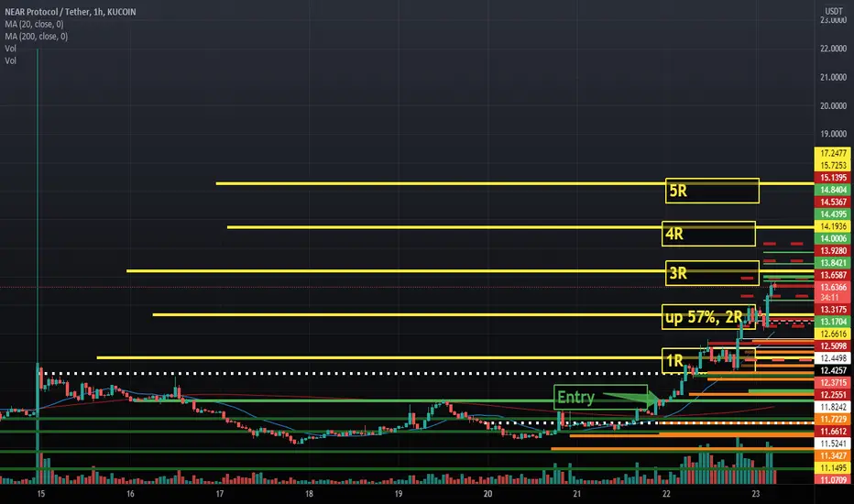Image resolution: width=854 pixels, height=504 pixels.
Task: Click the date label 19 on the time axis
Action: point(398,494)
